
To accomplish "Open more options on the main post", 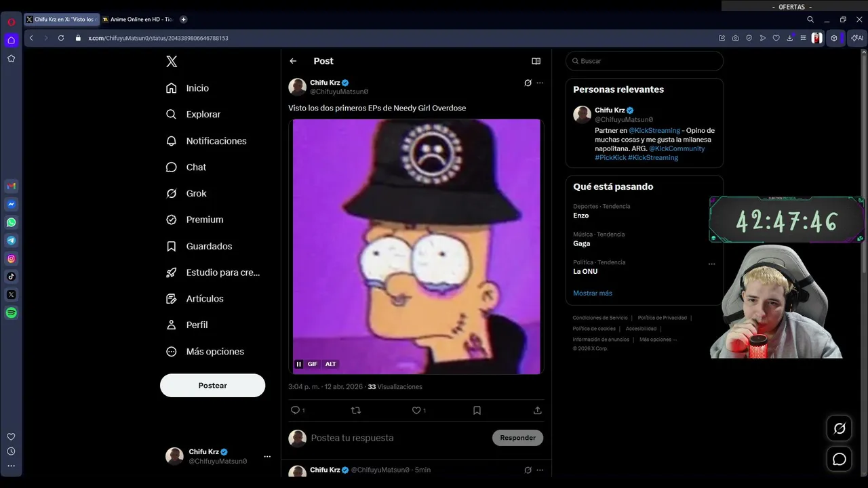I will point(540,83).
